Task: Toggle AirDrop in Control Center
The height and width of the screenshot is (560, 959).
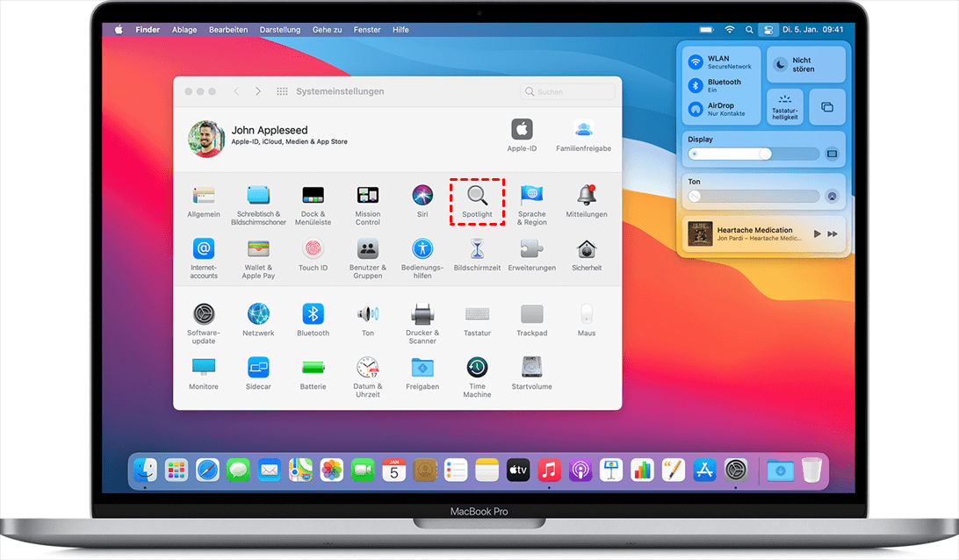Action: (x=696, y=109)
